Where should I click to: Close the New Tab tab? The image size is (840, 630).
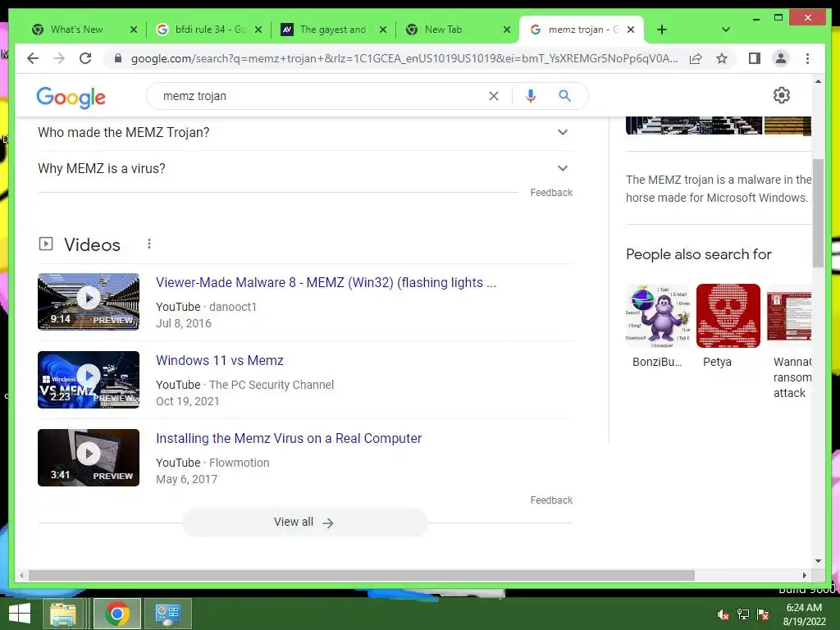coord(507,30)
